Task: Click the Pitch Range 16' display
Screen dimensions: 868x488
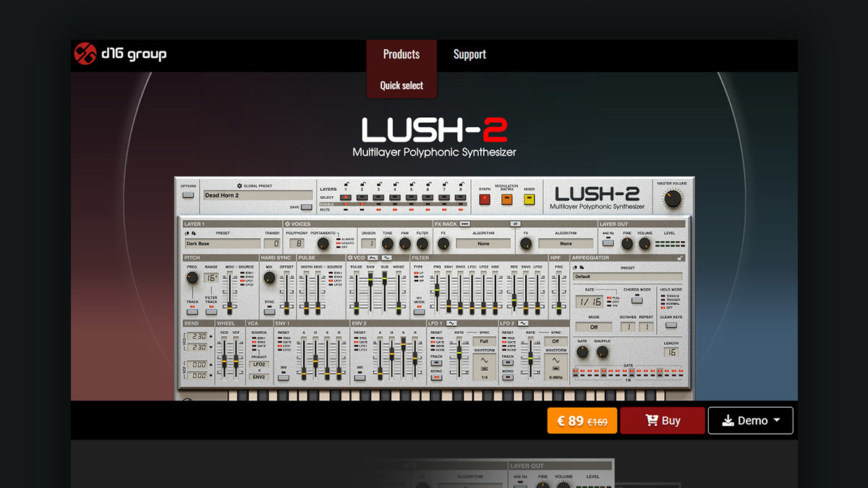Action: point(211,278)
